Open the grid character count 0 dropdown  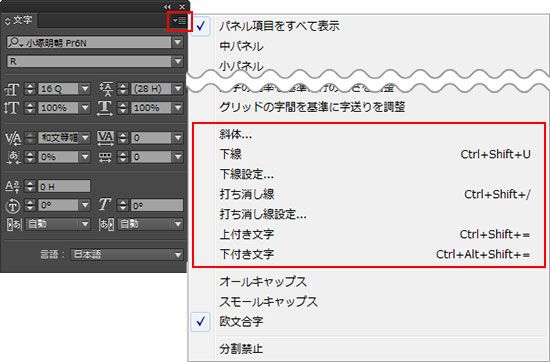(178, 157)
